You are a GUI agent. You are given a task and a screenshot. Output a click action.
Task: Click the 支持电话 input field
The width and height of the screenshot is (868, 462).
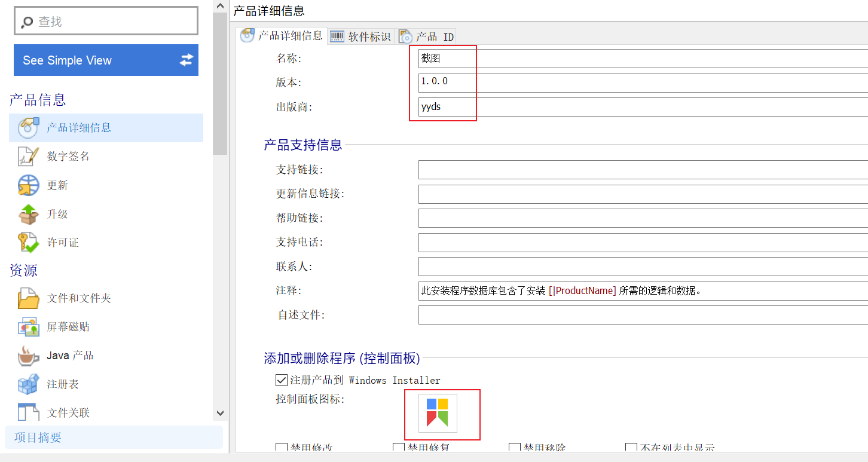pyautogui.click(x=643, y=243)
